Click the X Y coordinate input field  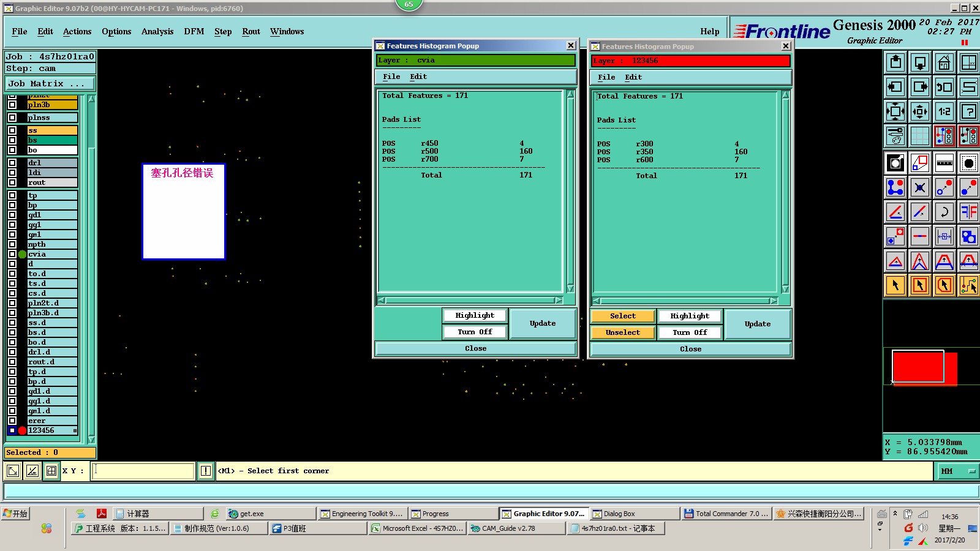point(143,471)
